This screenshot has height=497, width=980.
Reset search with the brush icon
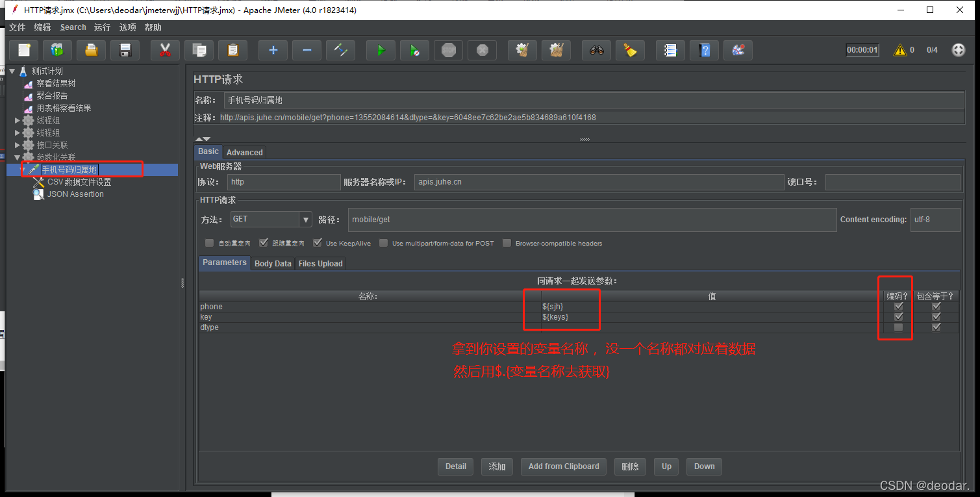(630, 50)
